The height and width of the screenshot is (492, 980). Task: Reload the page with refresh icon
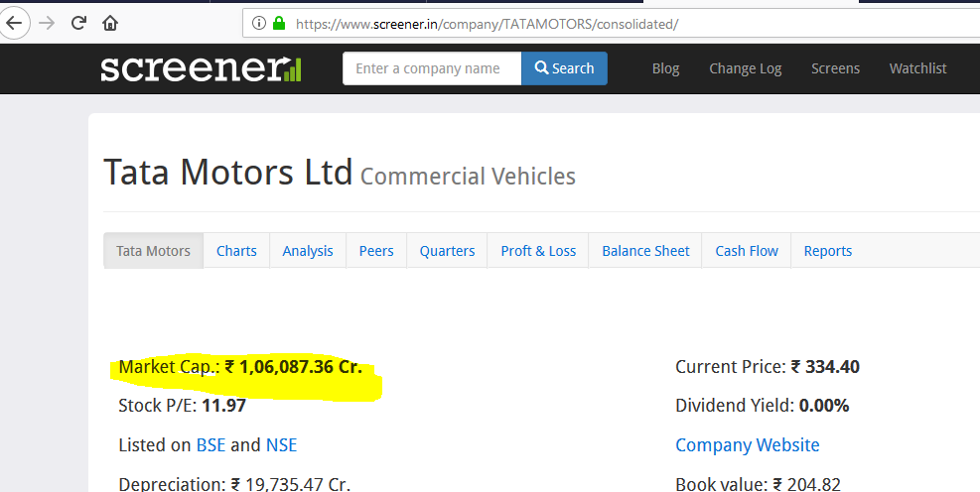coord(78,24)
